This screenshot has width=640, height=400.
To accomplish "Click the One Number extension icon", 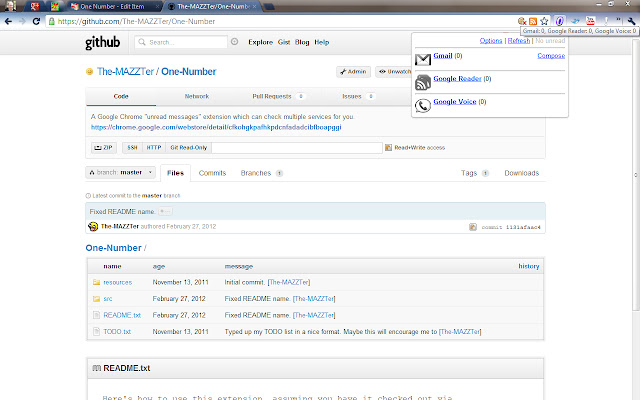I will (560, 21).
